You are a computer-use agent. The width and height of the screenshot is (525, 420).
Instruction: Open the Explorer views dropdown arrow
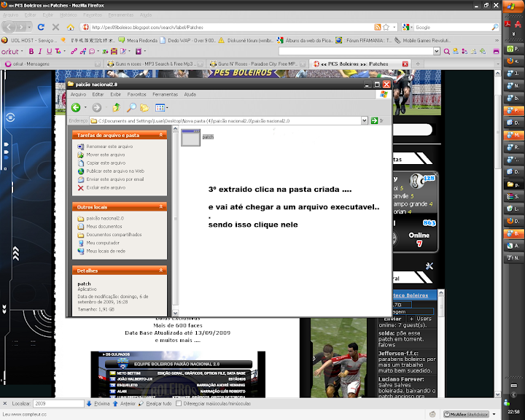point(167,108)
